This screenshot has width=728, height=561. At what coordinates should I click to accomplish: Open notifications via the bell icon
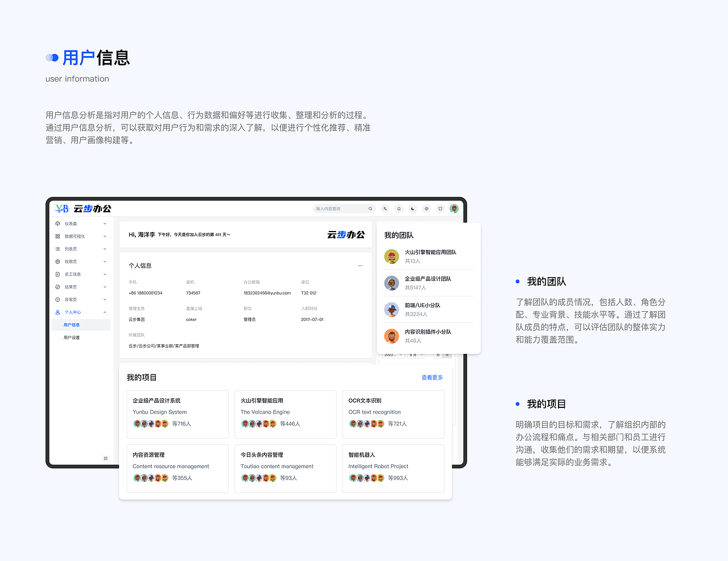coord(399,209)
